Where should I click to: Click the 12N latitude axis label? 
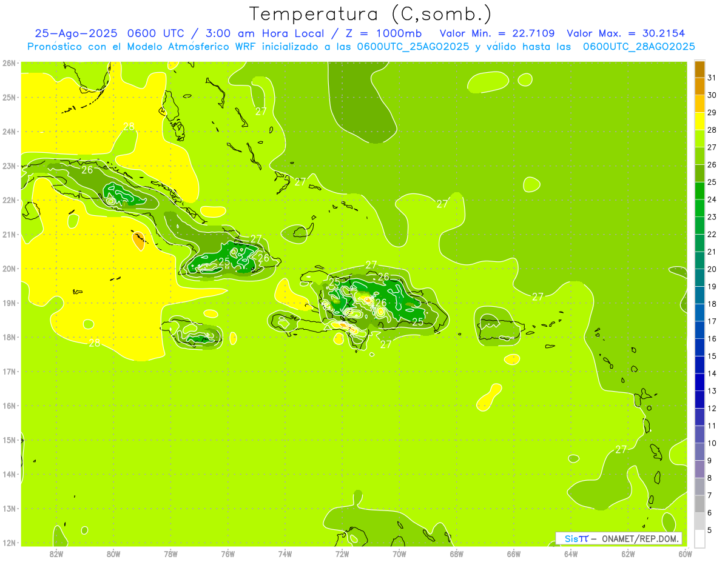coord(9,543)
